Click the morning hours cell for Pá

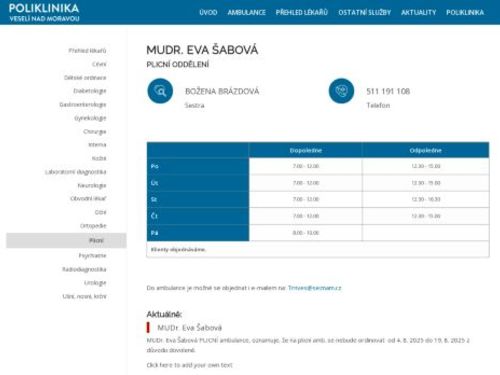(x=306, y=233)
